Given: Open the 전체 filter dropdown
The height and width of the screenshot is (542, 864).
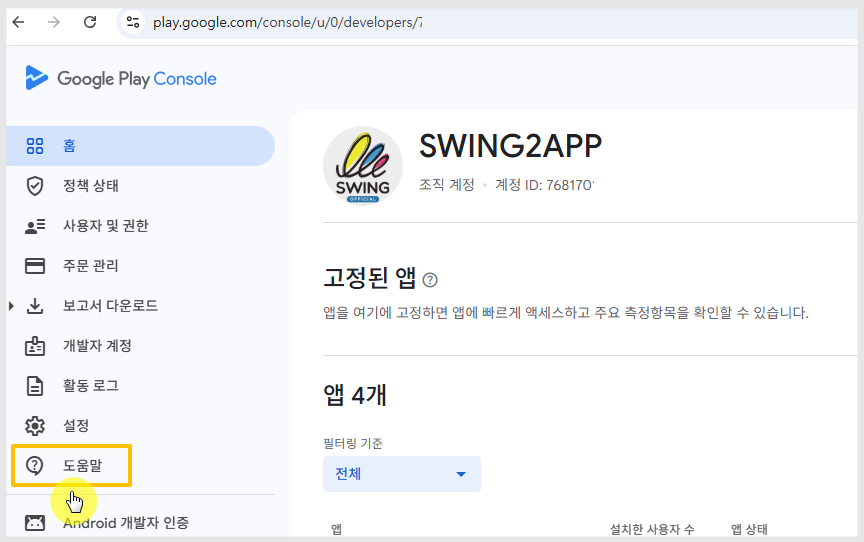Looking at the screenshot, I should coord(401,474).
